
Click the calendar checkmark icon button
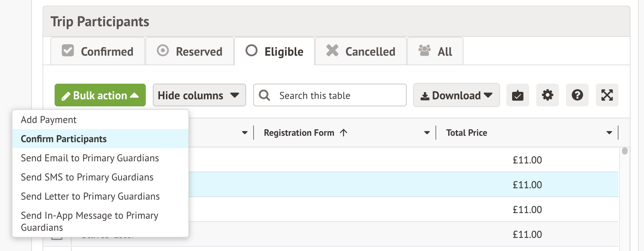517,95
